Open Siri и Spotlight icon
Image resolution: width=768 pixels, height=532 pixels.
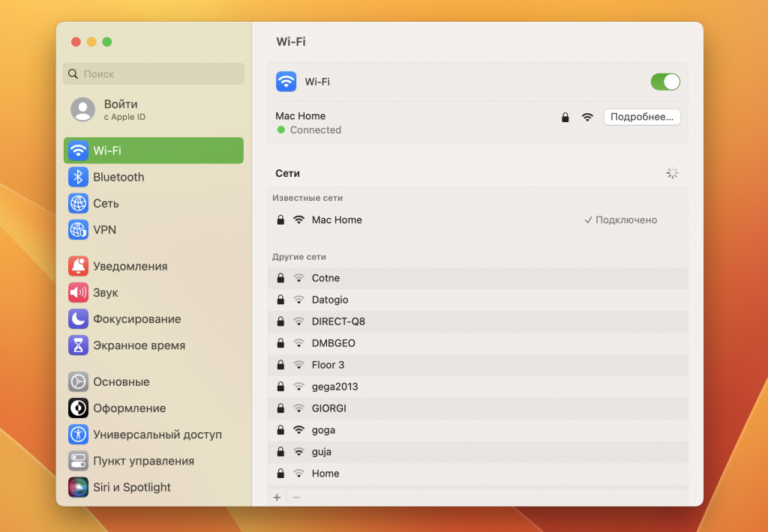pyautogui.click(x=78, y=487)
